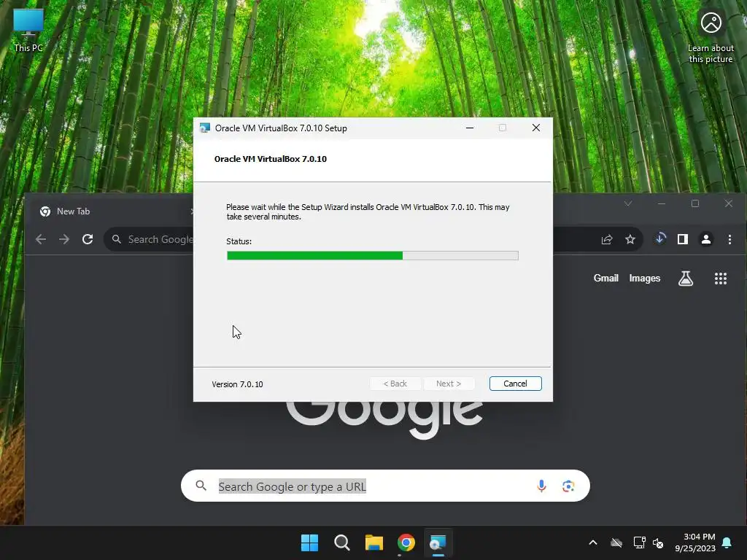Open Chrome tab search chevron
The width and height of the screenshot is (747, 560).
pos(628,203)
